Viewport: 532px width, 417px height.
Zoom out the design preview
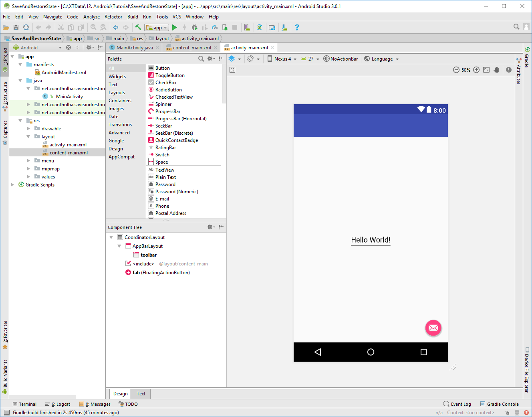click(x=456, y=70)
